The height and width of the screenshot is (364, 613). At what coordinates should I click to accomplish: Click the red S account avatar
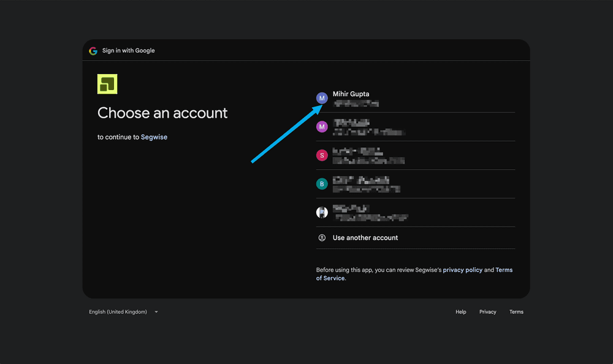(x=322, y=155)
